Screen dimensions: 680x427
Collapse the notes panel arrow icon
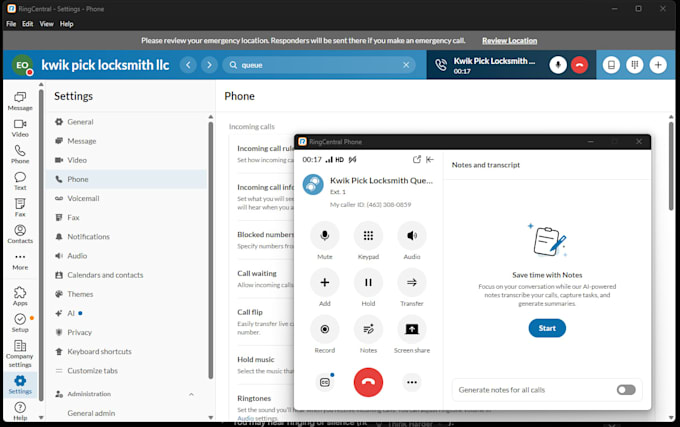(430, 160)
